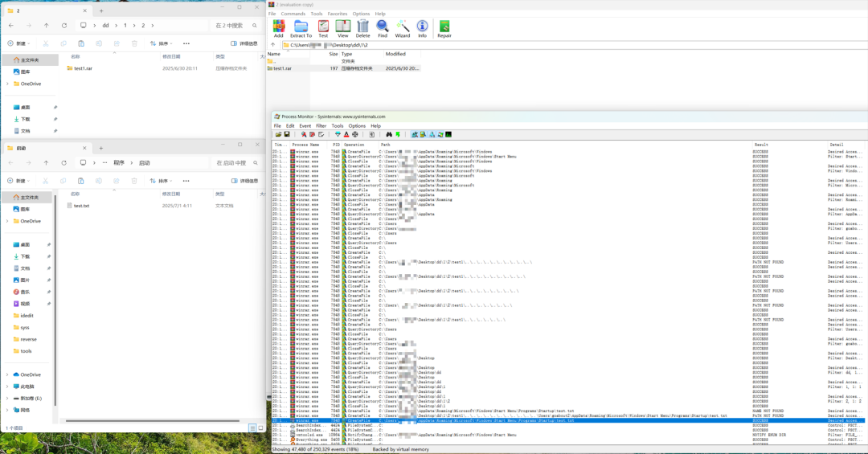Expand OneDrive folder in the 2 window sidebar
868x454 pixels.
tap(7, 84)
